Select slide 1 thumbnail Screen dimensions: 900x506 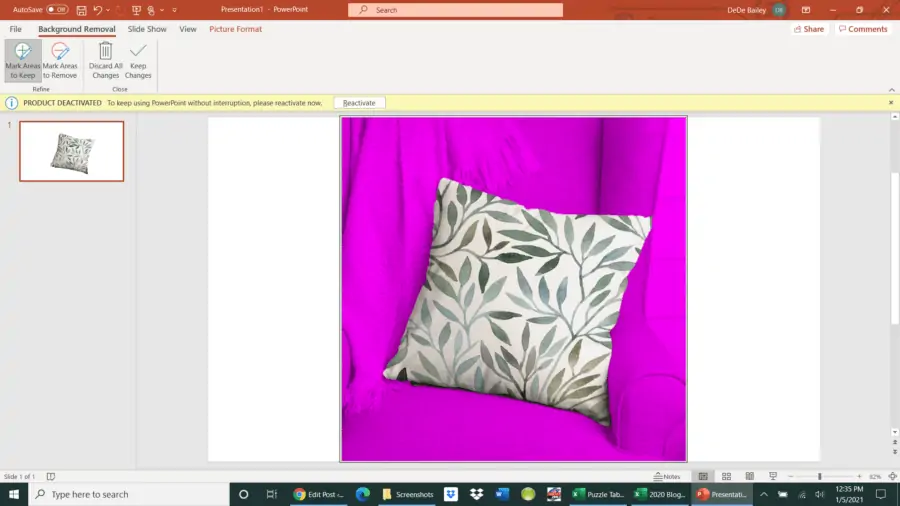[72, 151]
